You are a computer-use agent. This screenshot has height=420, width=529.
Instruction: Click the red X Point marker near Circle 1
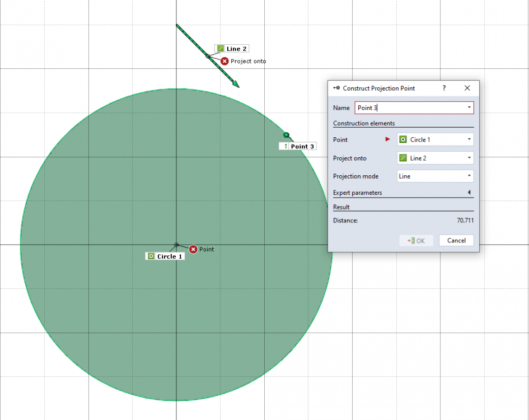[194, 249]
